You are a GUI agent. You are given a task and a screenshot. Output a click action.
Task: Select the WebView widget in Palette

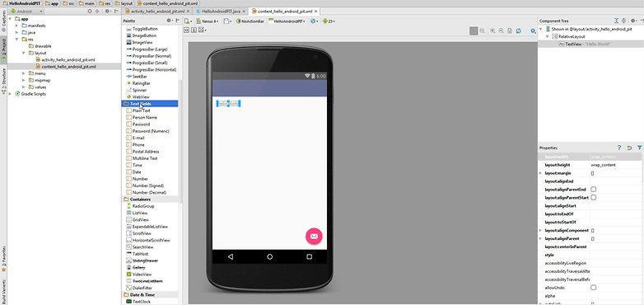click(x=141, y=97)
